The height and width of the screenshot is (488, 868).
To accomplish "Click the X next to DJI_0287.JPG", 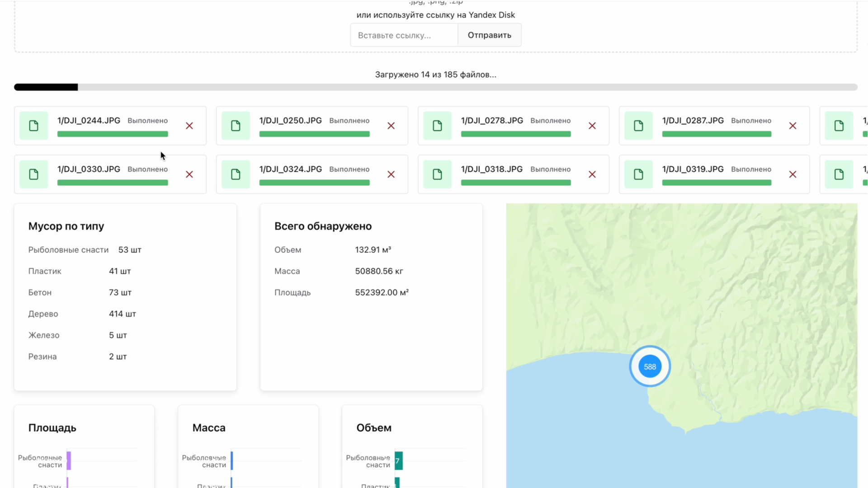I will coord(793,126).
